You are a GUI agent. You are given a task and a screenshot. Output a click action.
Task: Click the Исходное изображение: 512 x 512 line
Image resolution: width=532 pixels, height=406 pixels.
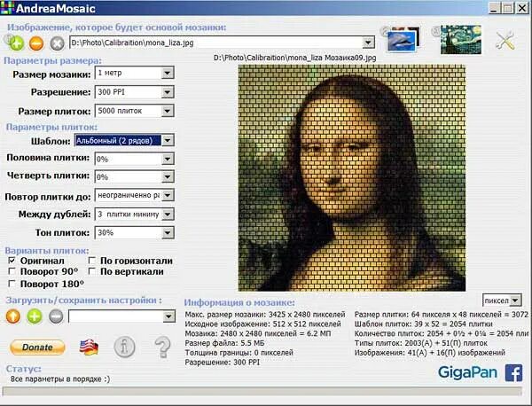(x=263, y=324)
